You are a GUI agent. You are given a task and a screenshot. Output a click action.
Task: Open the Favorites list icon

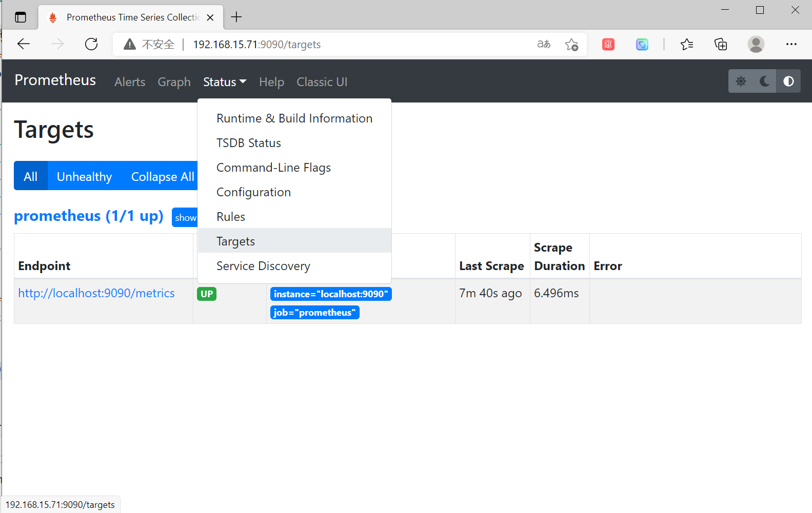click(x=687, y=45)
